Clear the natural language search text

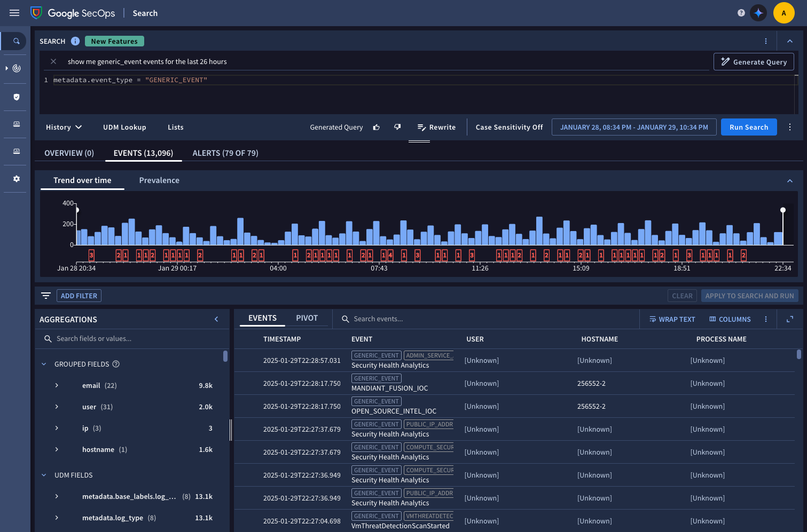(53, 61)
